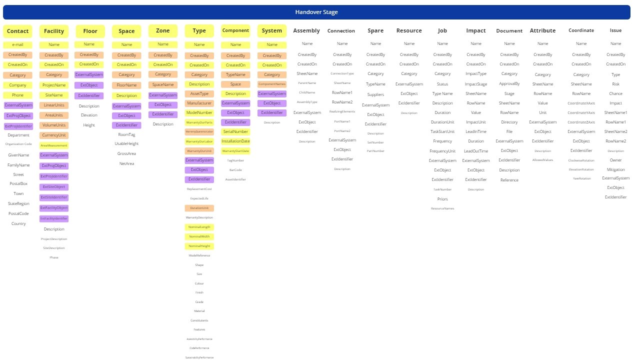Select the CurrencyUnit field in Facility column
The width and height of the screenshot is (641, 364).
coord(53,135)
